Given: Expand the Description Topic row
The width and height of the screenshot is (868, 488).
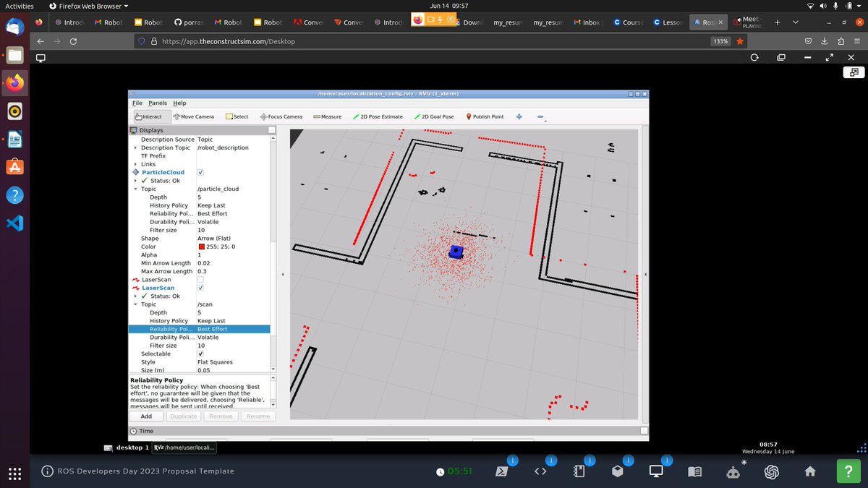Looking at the screenshot, I should tap(135, 147).
